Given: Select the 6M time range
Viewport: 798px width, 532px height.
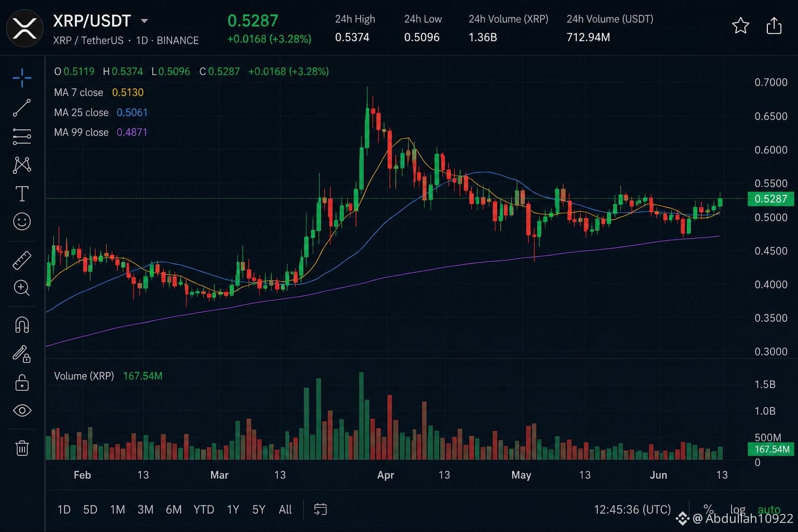Looking at the screenshot, I should (x=174, y=510).
